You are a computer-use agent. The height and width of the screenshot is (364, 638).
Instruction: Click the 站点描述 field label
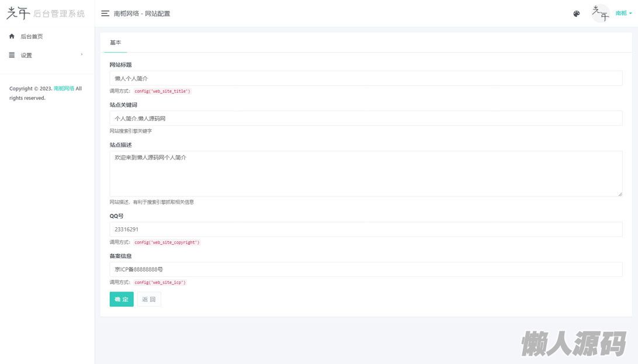click(x=120, y=145)
